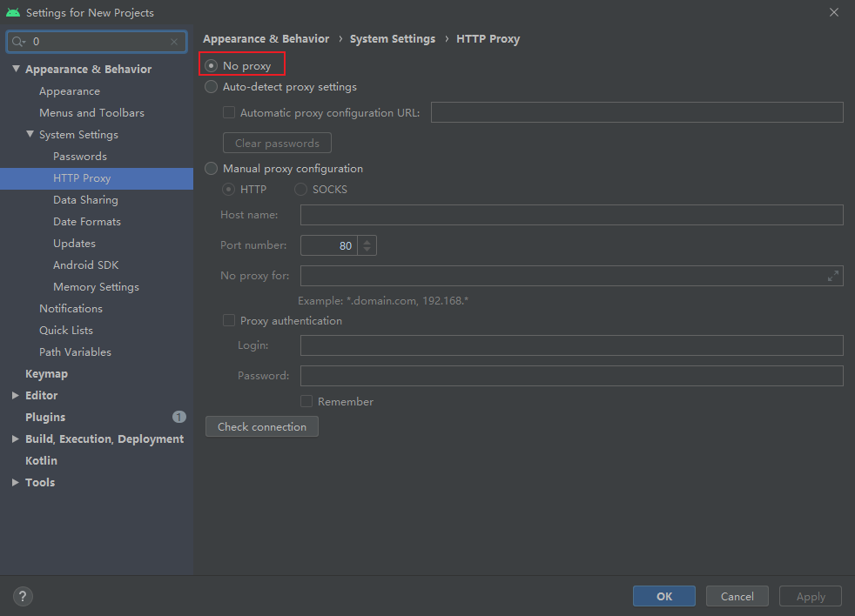855x616 pixels.
Task: Go to the Updates settings page
Action: coord(74,244)
